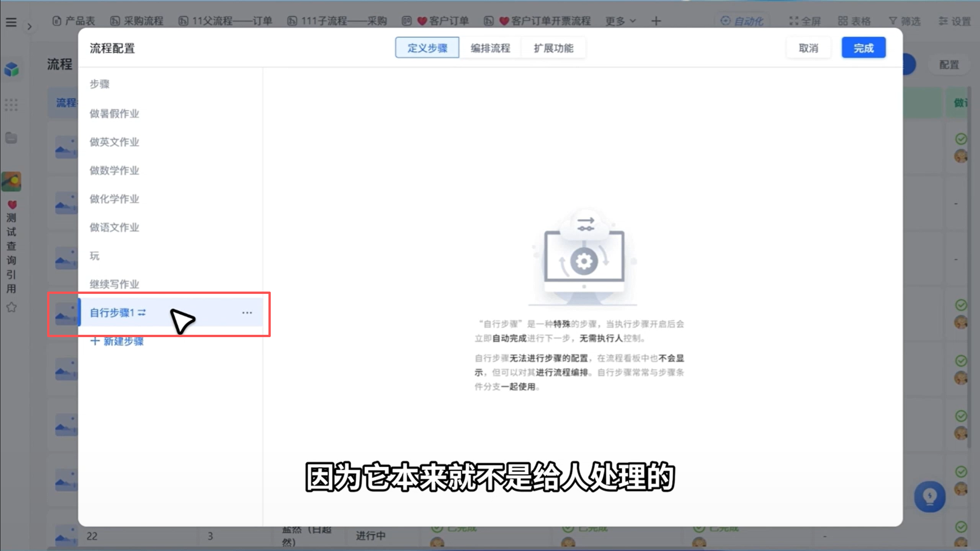Open the 客户订单开票流程 tab
The height and width of the screenshot is (551, 980).
(537, 21)
